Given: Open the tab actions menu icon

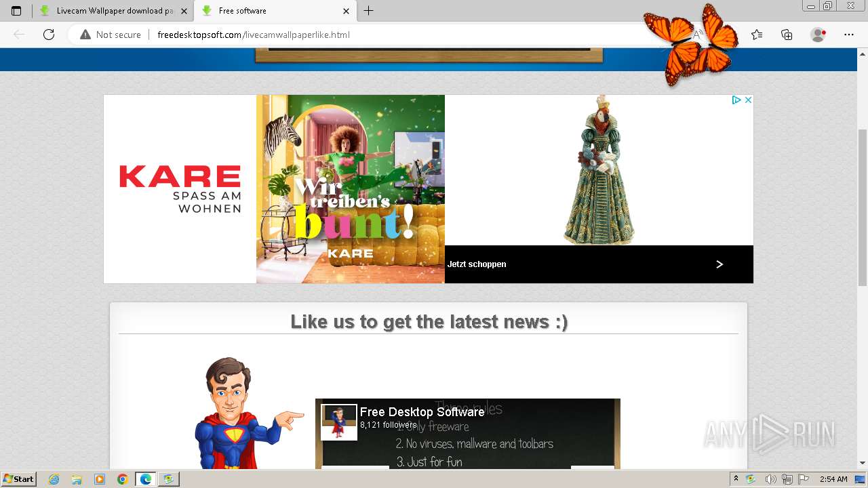Looking at the screenshot, I should click(16, 11).
